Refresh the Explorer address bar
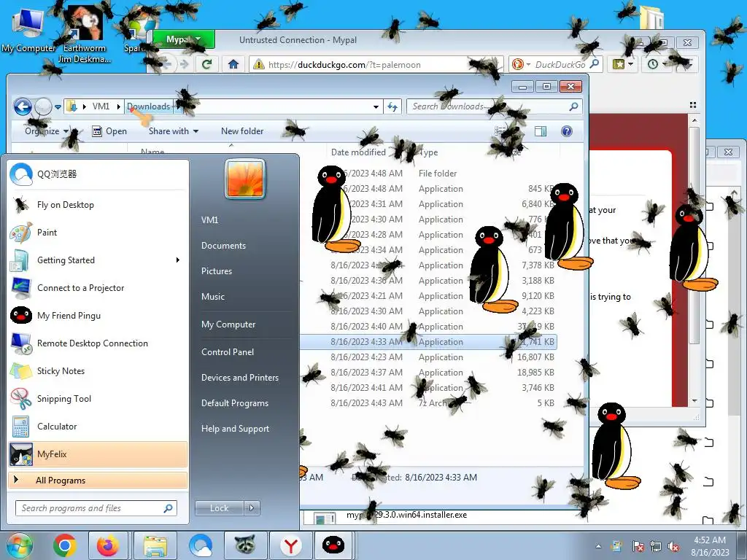Viewport: 747px width, 560px height. [392, 106]
